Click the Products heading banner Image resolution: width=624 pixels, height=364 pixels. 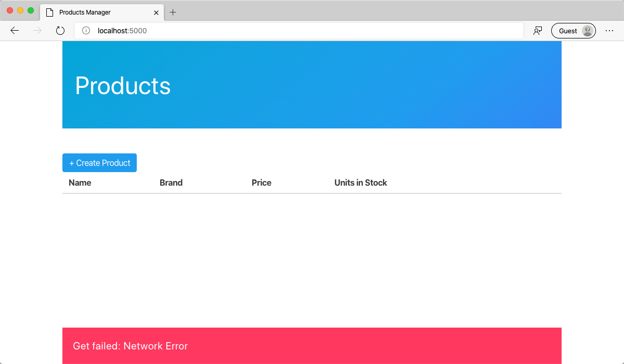coord(312,85)
